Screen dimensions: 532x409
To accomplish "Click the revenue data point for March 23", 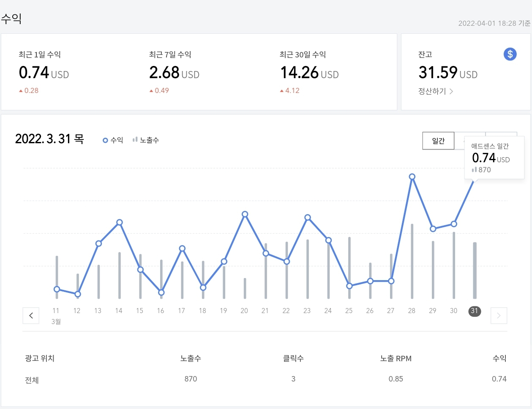I will (x=308, y=218).
